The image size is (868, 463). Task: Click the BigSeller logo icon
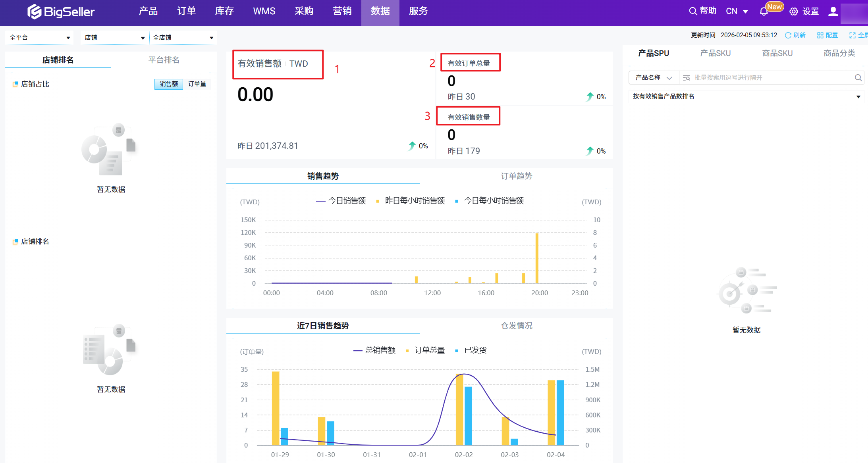pyautogui.click(x=34, y=12)
